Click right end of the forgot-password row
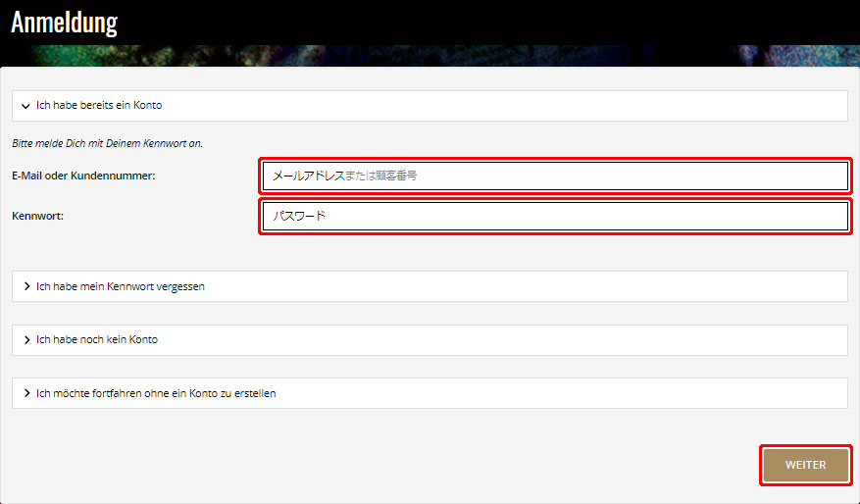860x504 pixels. tap(824, 286)
